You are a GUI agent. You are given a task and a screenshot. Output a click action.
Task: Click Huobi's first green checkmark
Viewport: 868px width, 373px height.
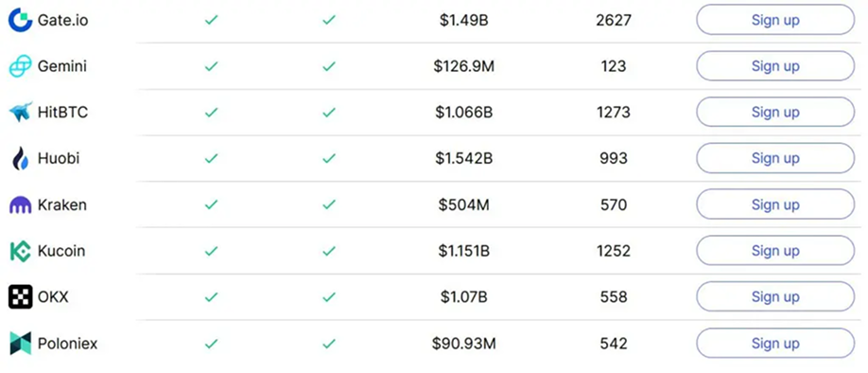click(x=211, y=158)
